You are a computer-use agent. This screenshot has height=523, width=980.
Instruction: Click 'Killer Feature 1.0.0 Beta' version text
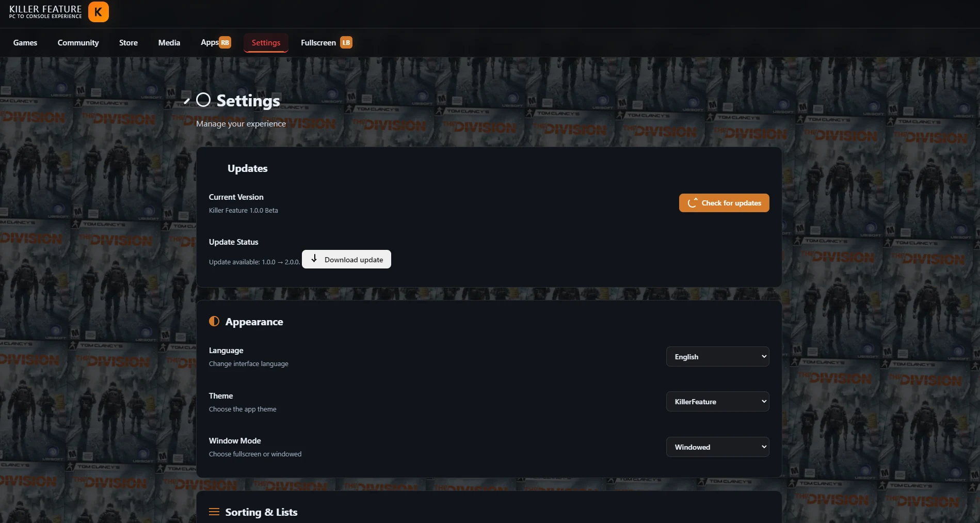point(244,211)
